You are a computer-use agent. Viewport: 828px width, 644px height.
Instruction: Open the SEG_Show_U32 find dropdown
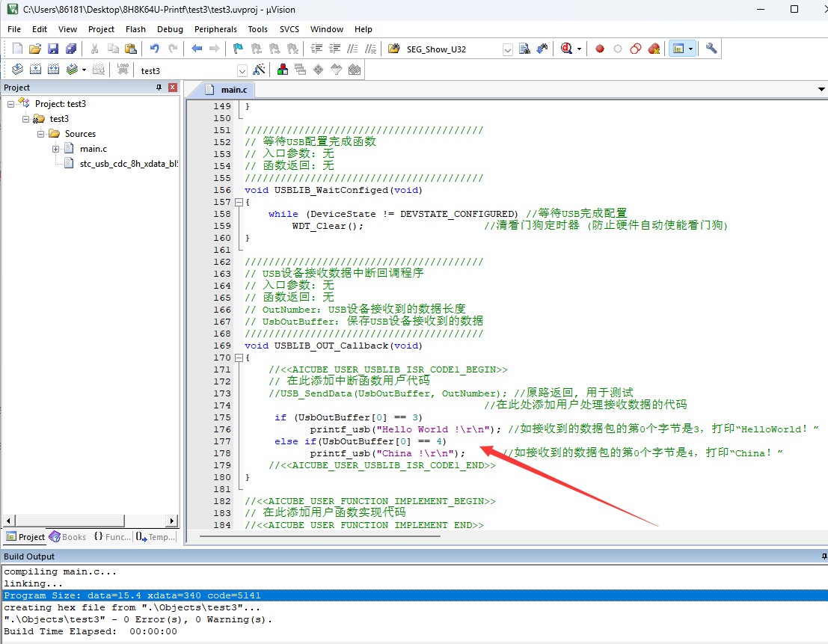pos(507,50)
